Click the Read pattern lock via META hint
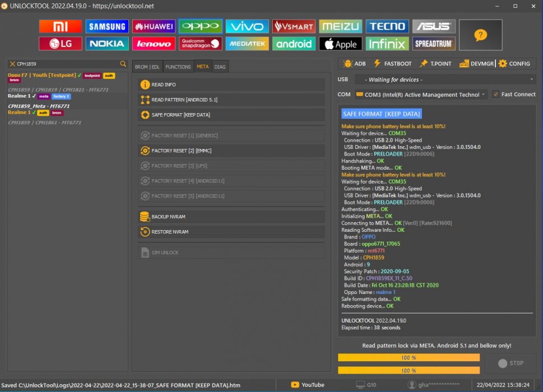The height and width of the screenshot is (392, 543). (437, 346)
